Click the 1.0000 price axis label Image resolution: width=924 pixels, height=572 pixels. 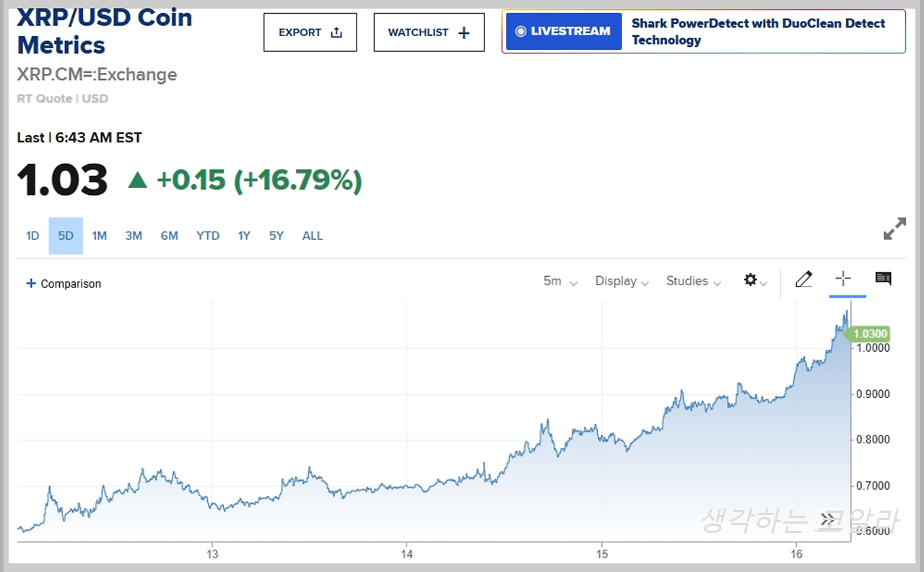[x=873, y=348]
